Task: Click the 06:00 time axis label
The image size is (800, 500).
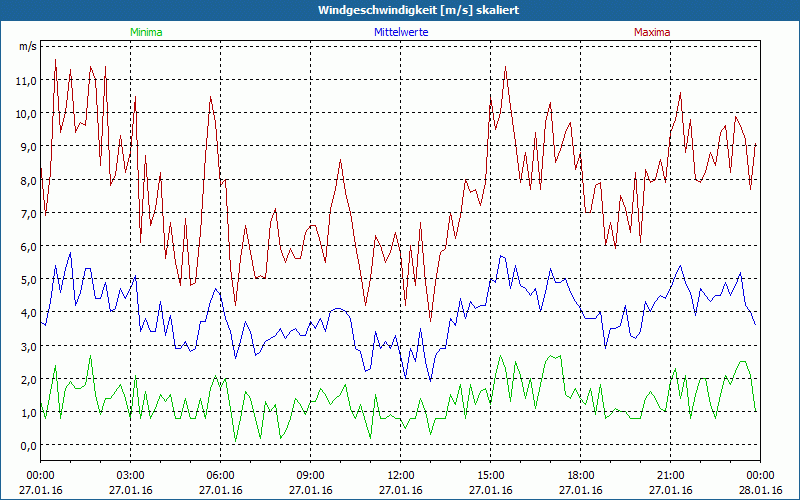Action: pos(220,476)
